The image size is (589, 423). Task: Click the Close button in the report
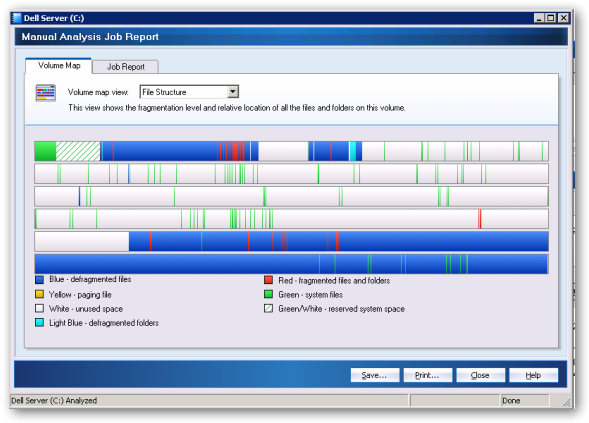(480, 375)
